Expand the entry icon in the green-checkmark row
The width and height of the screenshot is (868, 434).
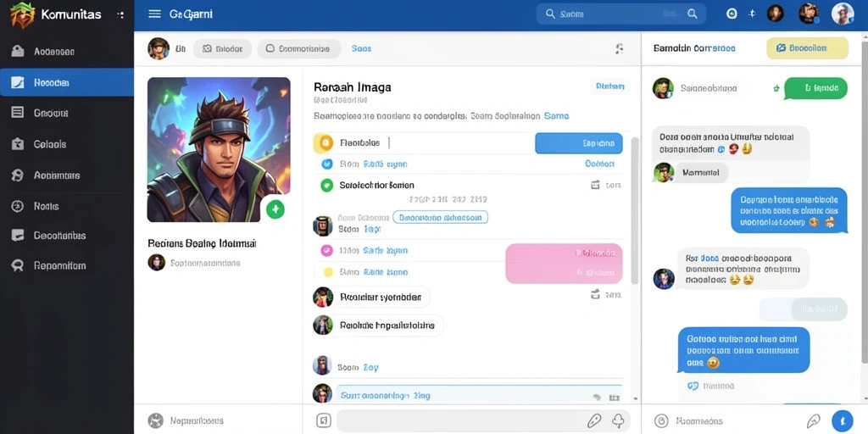tap(596, 185)
